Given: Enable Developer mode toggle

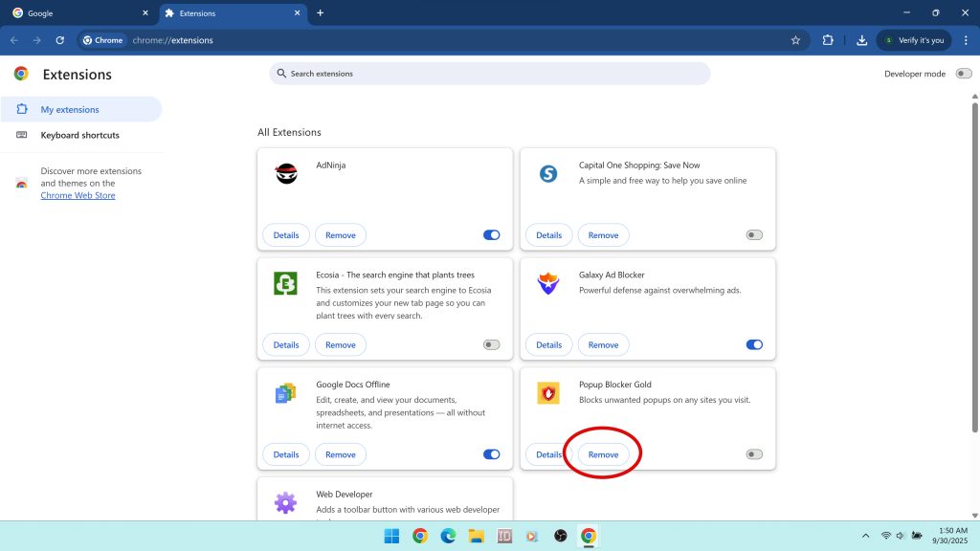Looking at the screenshot, I should pyautogui.click(x=963, y=74).
